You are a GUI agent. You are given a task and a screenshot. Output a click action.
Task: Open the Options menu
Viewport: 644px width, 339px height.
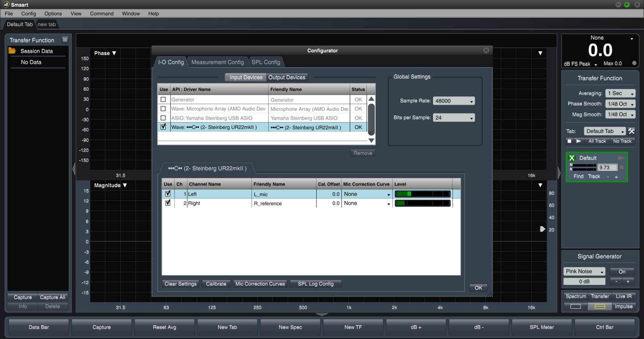(x=53, y=13)
